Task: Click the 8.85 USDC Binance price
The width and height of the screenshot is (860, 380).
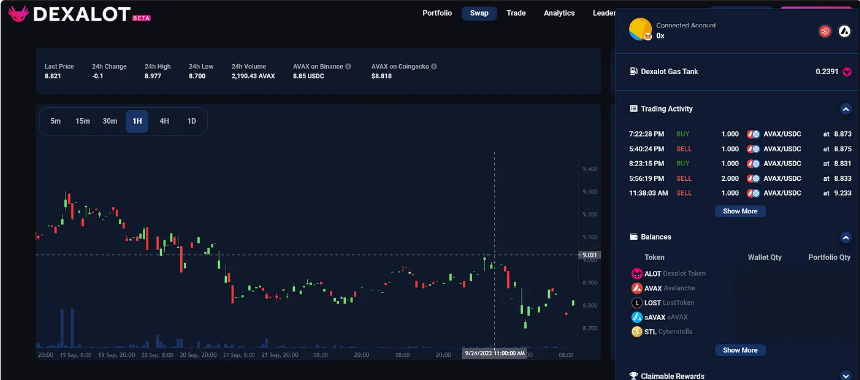Action: tap(309, 76)
